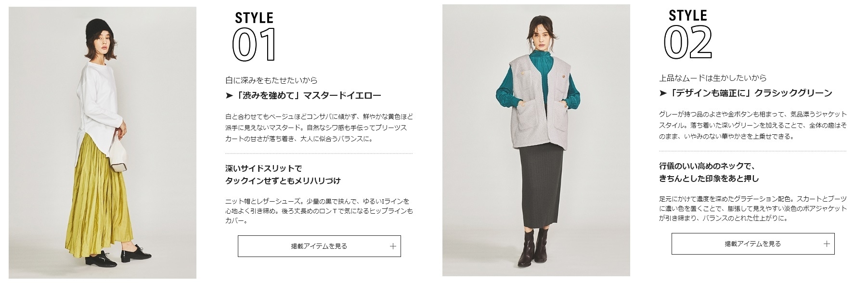
Task: Click the arrow before 「デザインも端正に」
Action: click(663, 93)
